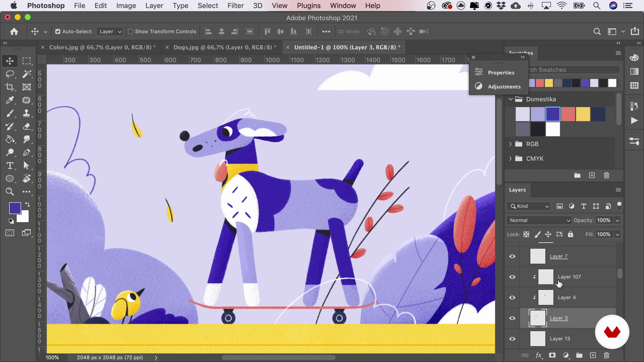Viewport: 644px width, 362px height.
Task: Open layer styles fx menu
Action: [x=539, y=355]
